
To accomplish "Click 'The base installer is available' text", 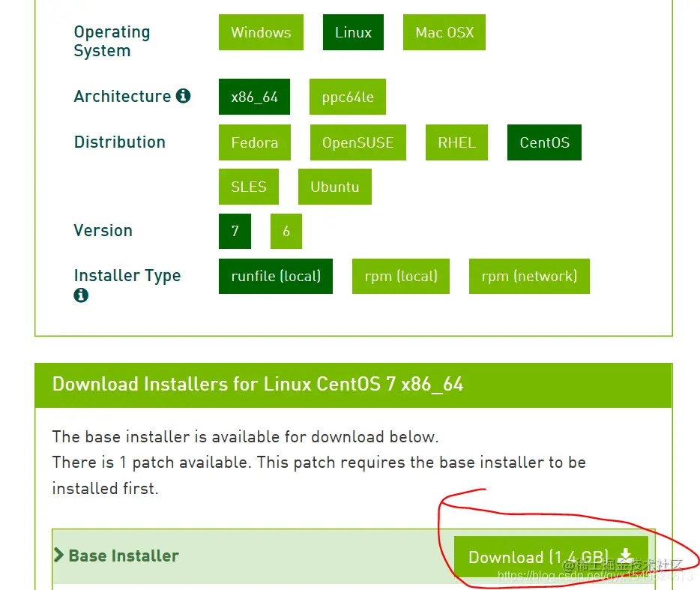I will pos(245,437).
